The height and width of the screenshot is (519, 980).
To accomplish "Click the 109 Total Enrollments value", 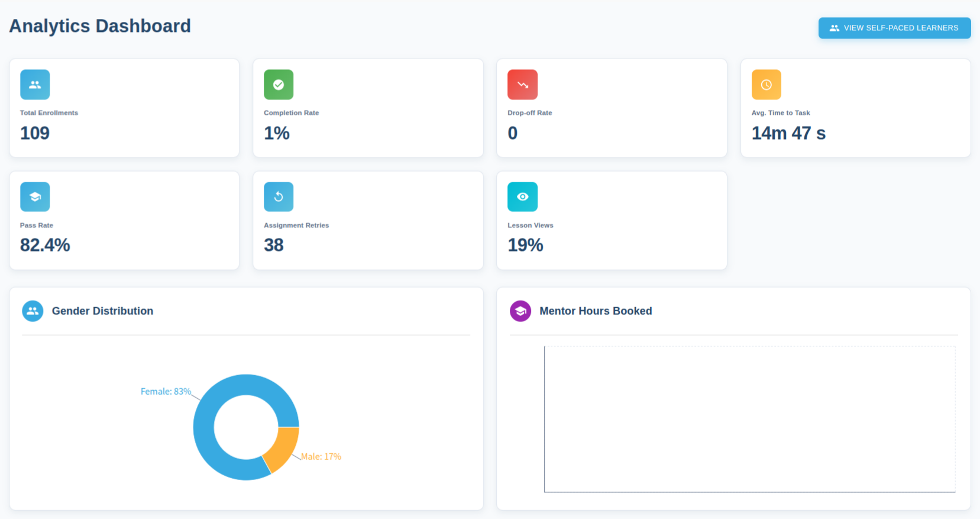I will (x=35, y=133).
